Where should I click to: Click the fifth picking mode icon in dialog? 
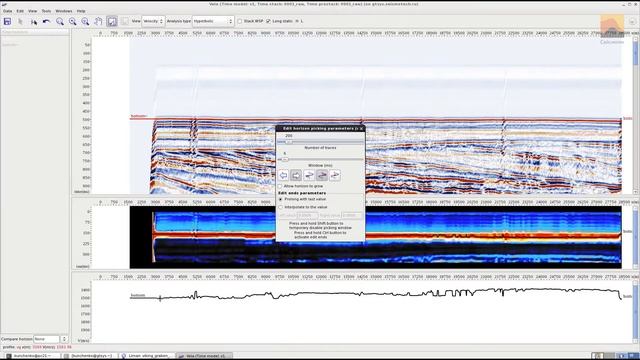click(x=335, y=176)
